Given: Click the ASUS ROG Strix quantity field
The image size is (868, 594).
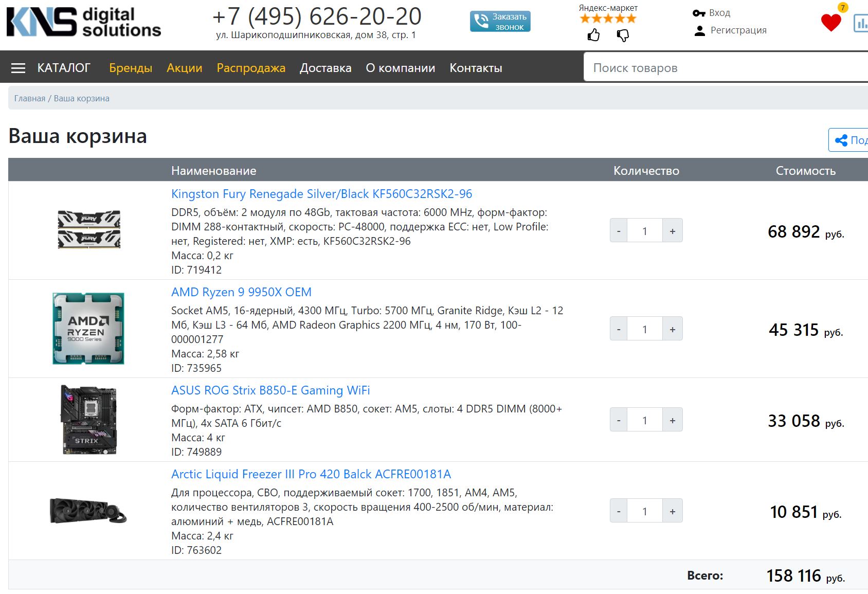Looking at the screenshot, I should click(645, 420).
